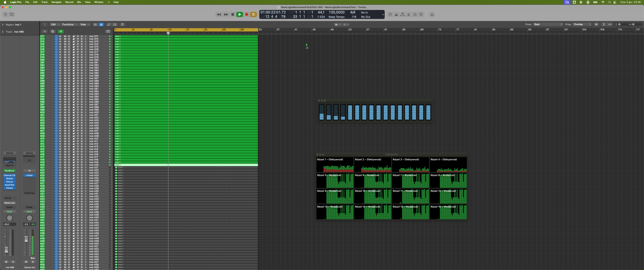Click the Stereo Out volume fader
This screenshot has height=270, width=644.
click(x=26, y=239)
